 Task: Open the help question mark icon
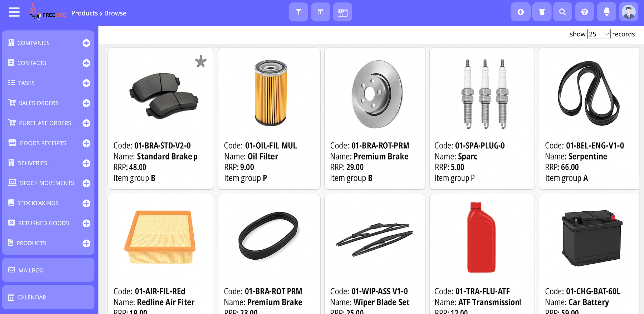pos(584,12)
